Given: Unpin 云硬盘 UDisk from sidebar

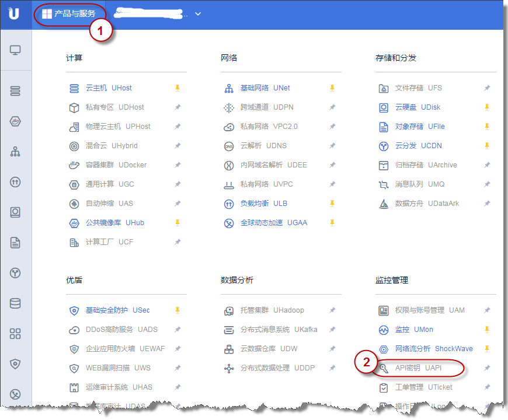Looking at the screenshot, I should coord(487,107).
